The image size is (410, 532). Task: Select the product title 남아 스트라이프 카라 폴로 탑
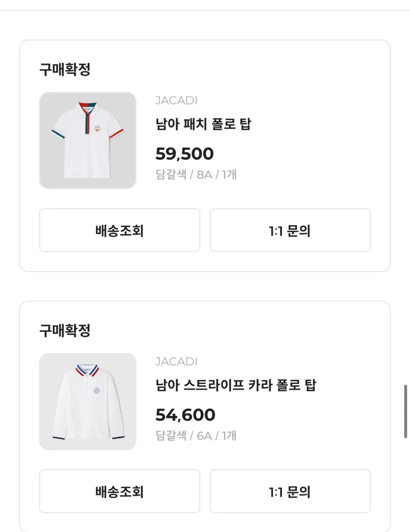236,385
